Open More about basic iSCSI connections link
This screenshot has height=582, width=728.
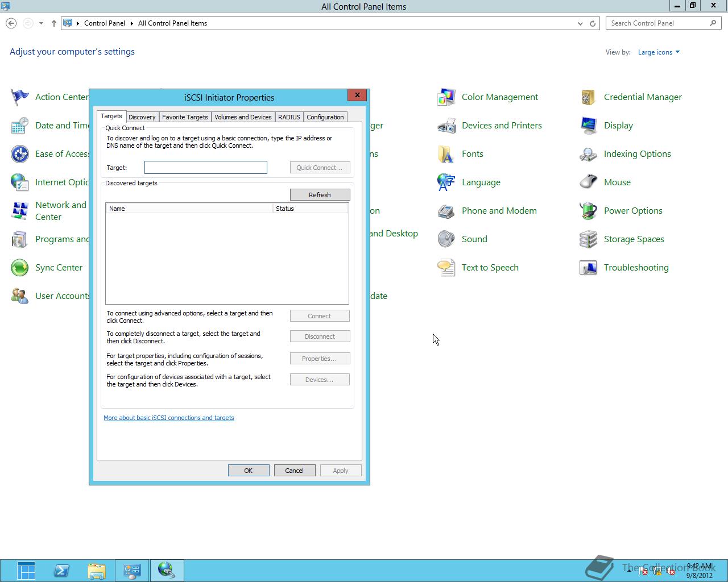click(169, 418)
